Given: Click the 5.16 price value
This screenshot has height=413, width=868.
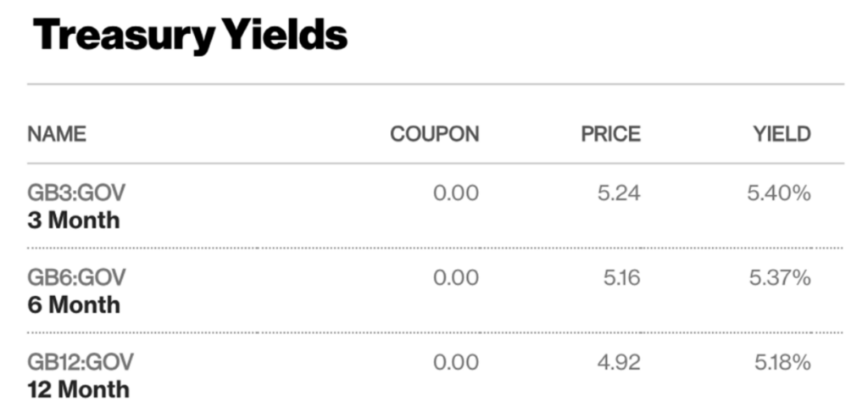Looking at the screenshot, I should coord(621,276).
